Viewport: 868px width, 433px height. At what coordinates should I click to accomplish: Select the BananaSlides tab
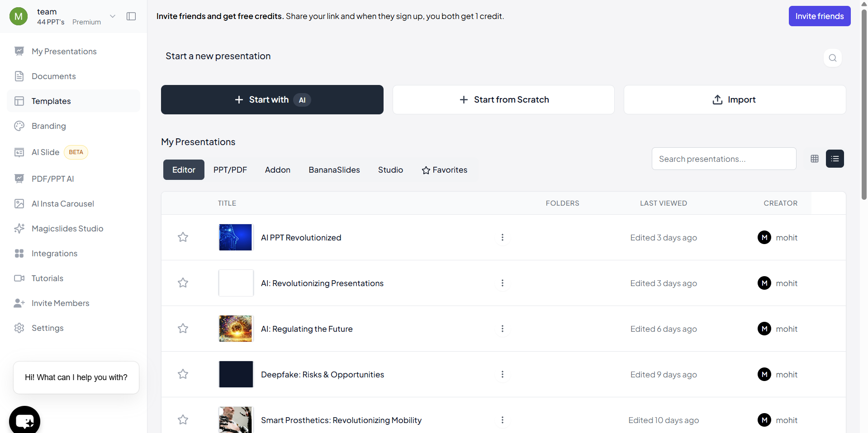tap(334, 170)
